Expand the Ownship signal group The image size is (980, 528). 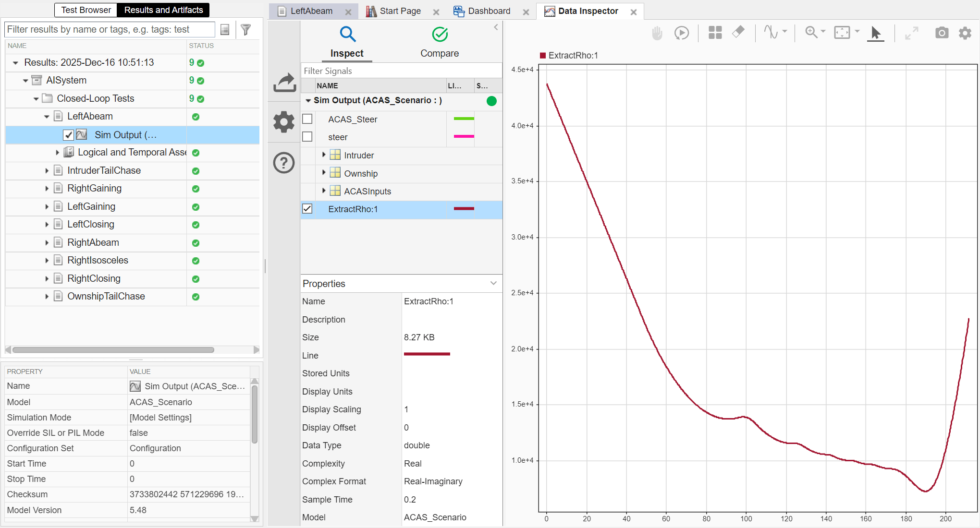324,172
